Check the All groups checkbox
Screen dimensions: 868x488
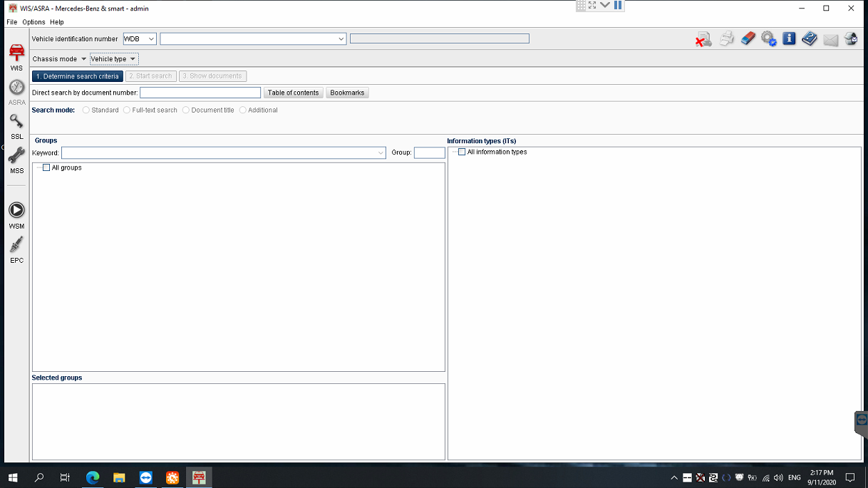46,167
